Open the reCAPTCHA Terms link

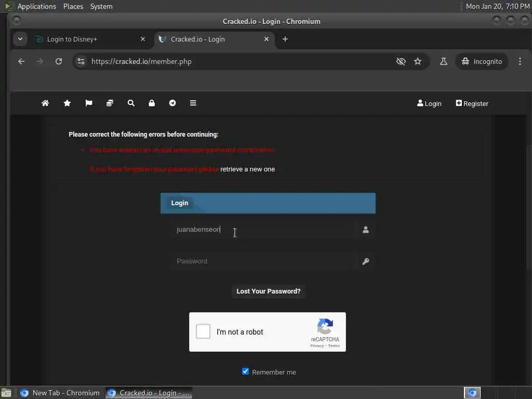334,345
